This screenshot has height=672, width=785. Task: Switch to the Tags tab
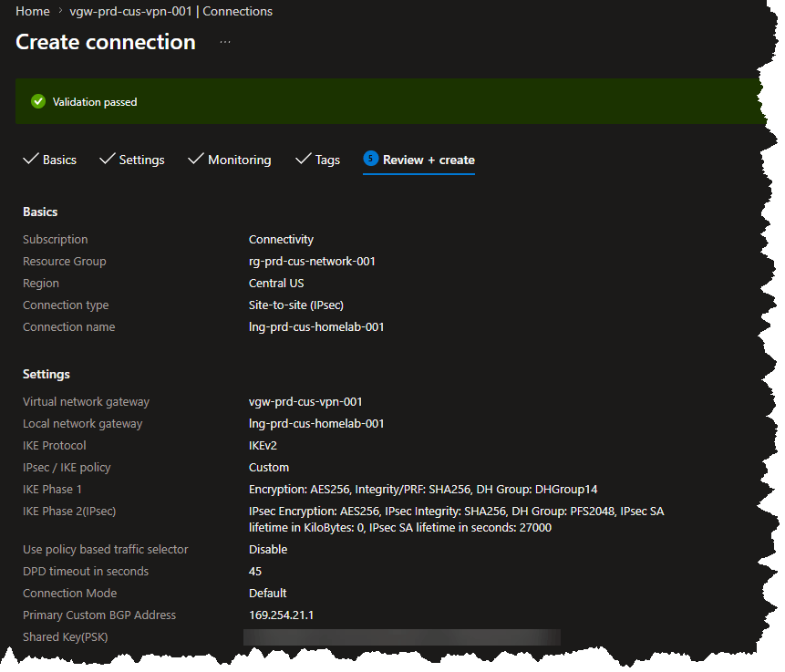[x=317, y=160]
